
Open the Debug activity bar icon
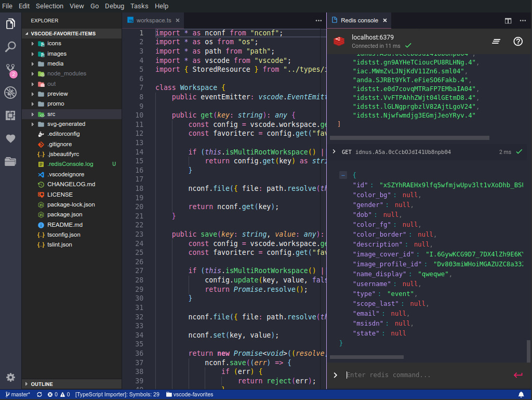point(10,93)
